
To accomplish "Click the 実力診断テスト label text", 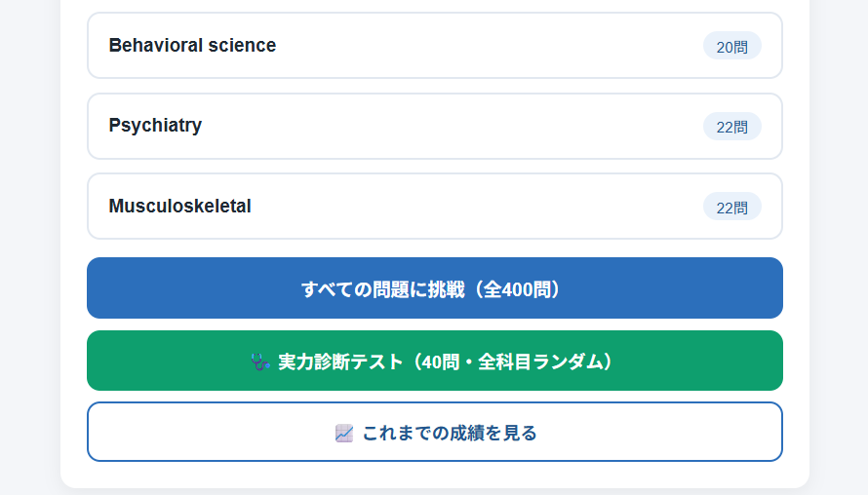I will 340,362.
